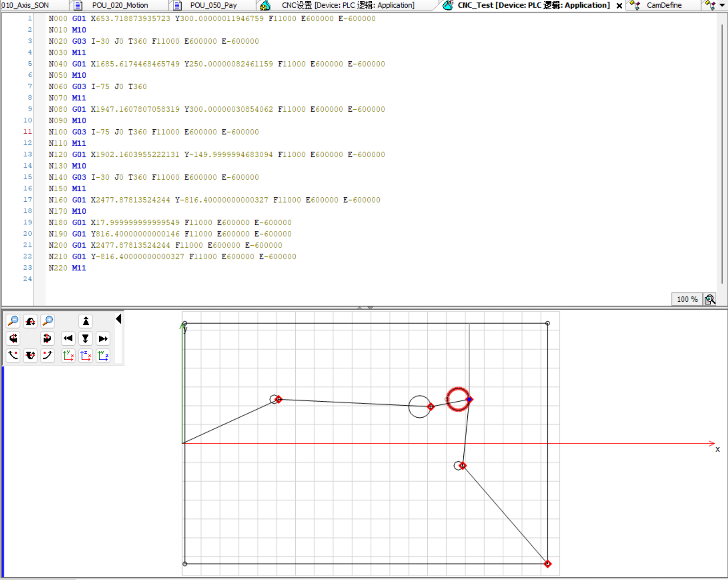Click the N020 G03 I-30 line
The image size is (728, 580).
[153, 41]
